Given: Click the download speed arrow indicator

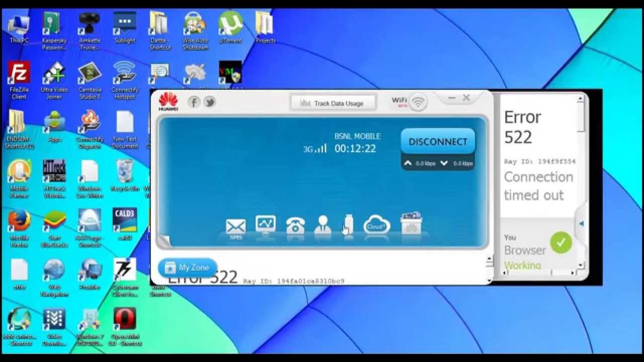Looking at the screenshot, I should point(444,163).
